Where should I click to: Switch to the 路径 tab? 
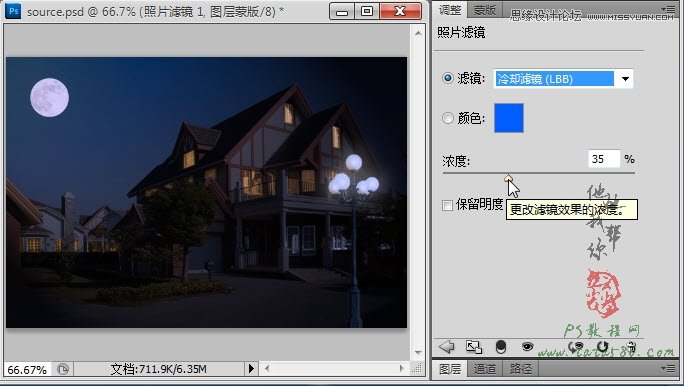[x=520, y=369]
